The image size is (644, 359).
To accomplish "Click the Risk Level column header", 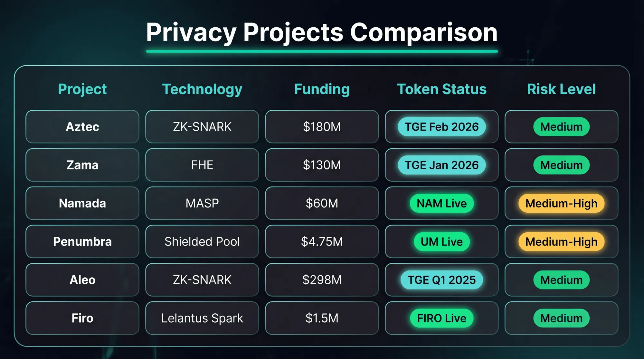I will click(561, 89).
